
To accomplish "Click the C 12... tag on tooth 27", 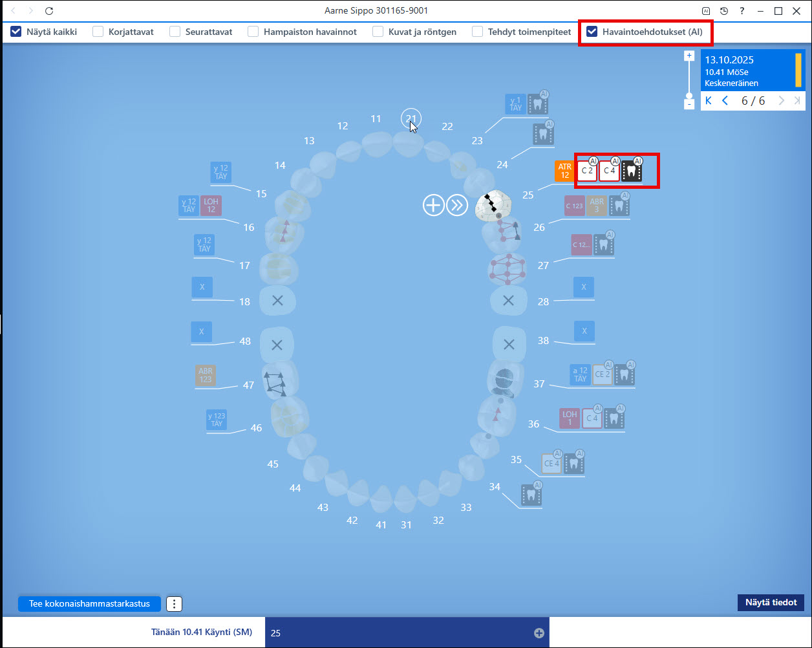I will tap(582, 245).
